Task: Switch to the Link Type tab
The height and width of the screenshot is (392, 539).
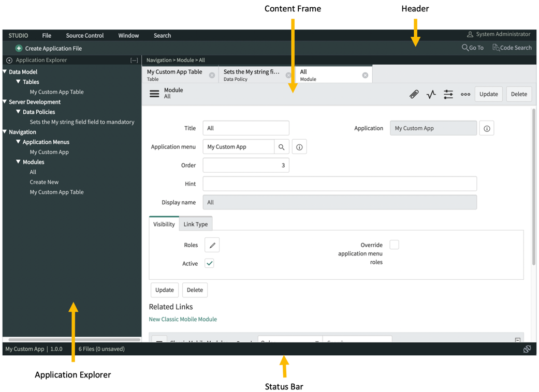Action: (x=195, y=224)
